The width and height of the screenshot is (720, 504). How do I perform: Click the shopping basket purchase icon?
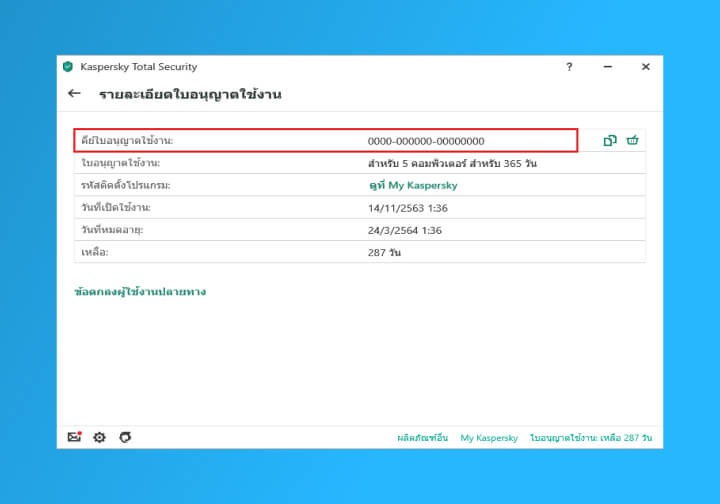632,141
